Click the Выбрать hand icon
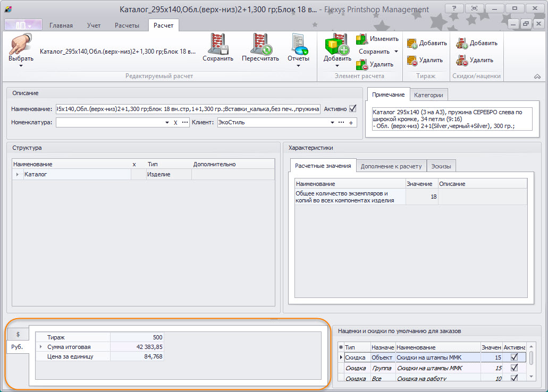 click(x=20, y=45)
